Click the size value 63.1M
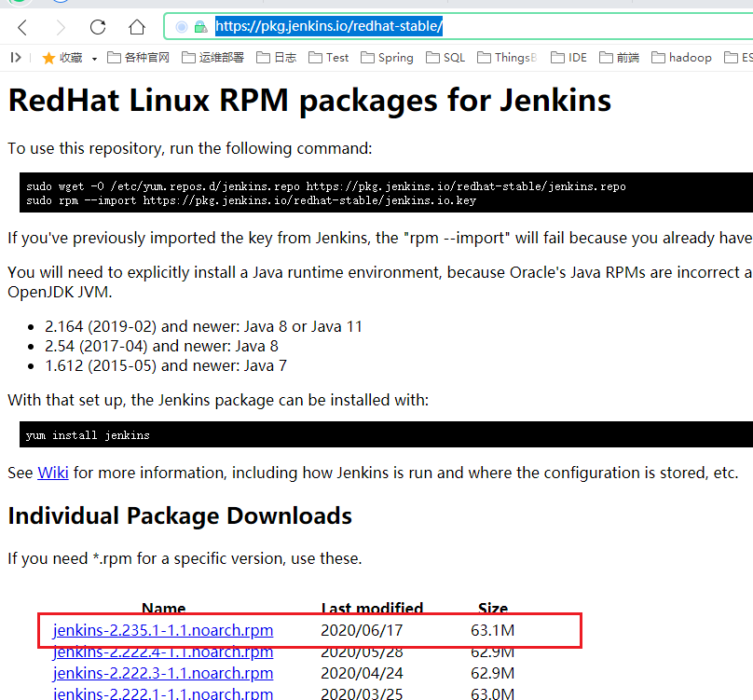Screen dimensions: 753x700 [493, 630]
